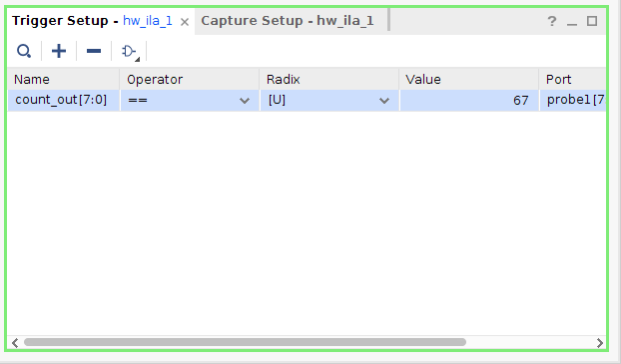Edit the Value field showing 67

click(x=469, y=100)
